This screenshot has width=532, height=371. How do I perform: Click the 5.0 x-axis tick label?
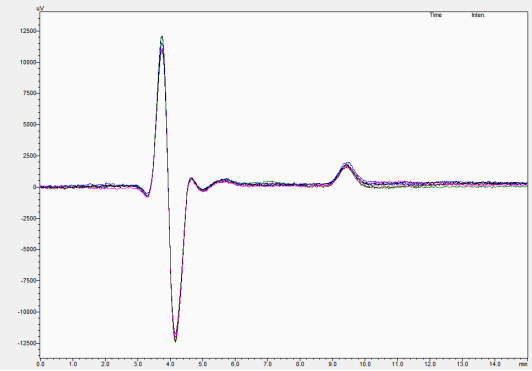pyautogui.click(x=203, y=364)
